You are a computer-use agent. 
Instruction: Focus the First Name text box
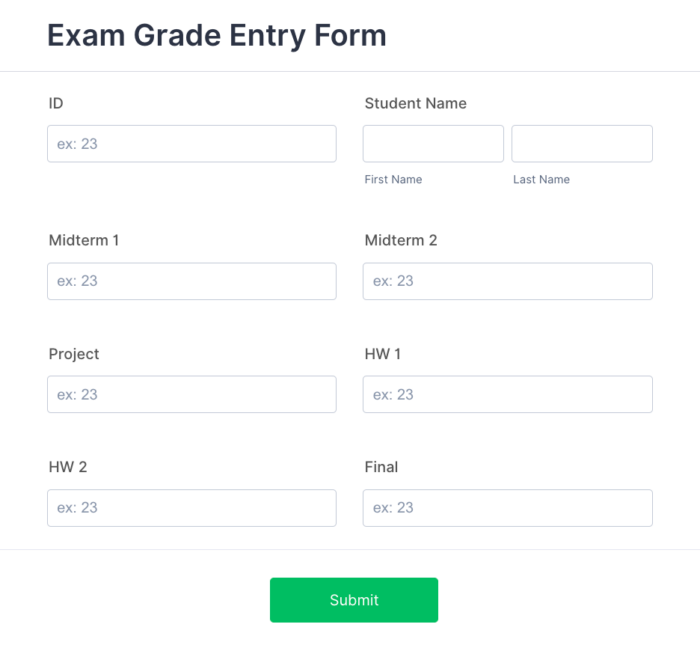[x=433, y=144]
